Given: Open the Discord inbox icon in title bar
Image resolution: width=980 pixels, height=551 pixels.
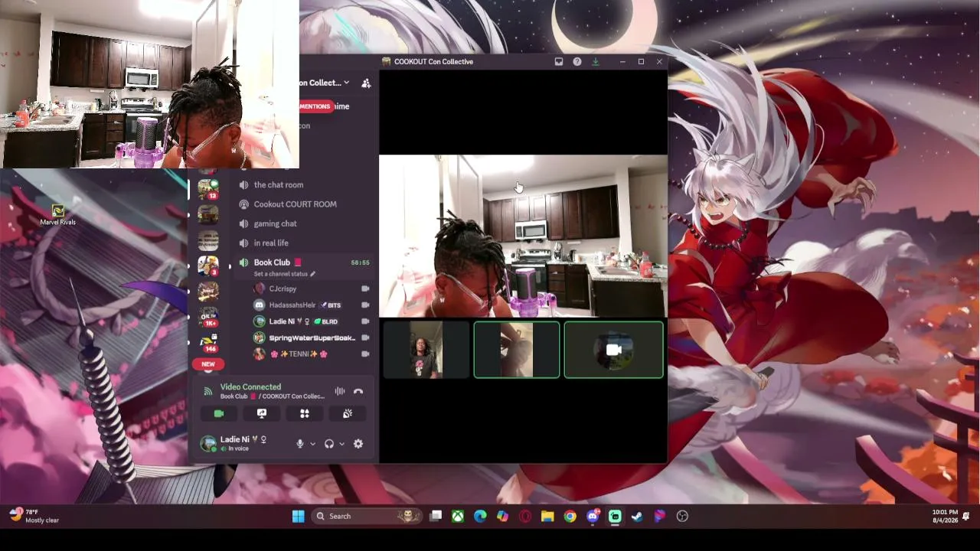Looking at the screenshot, I should coord(559,61).
